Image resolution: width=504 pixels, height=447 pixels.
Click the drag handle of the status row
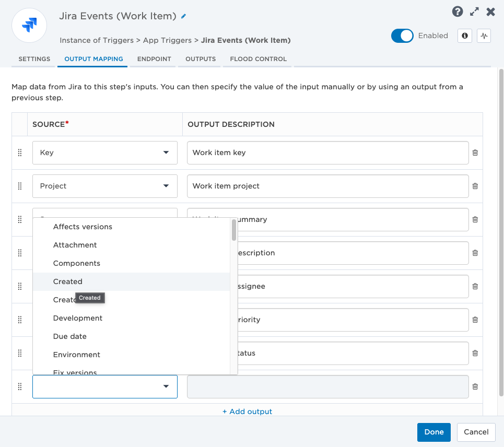20,353
